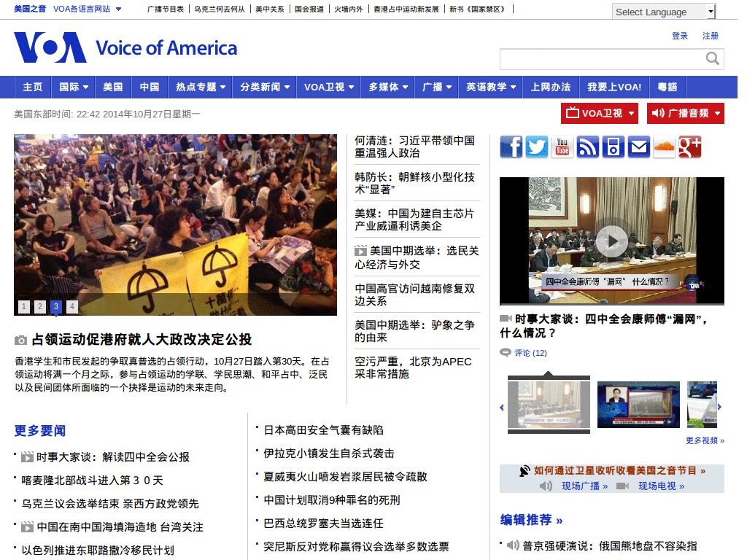Go to slide 2 of photo carousel
747x560 pixels.
coord(40,307)
